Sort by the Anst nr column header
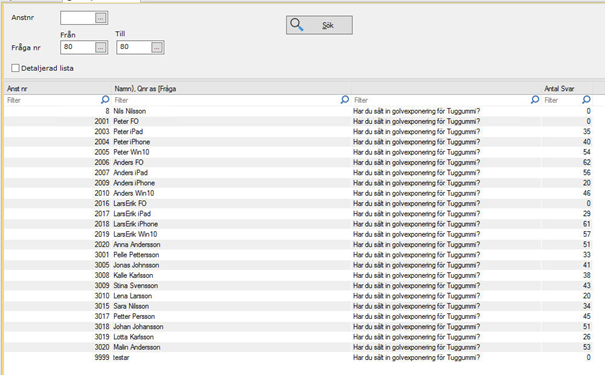 58,89
